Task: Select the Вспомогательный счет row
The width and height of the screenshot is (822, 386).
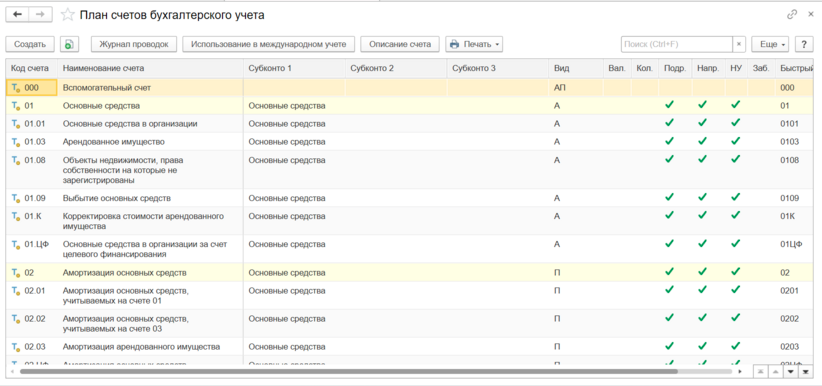Action: [409, 88]
